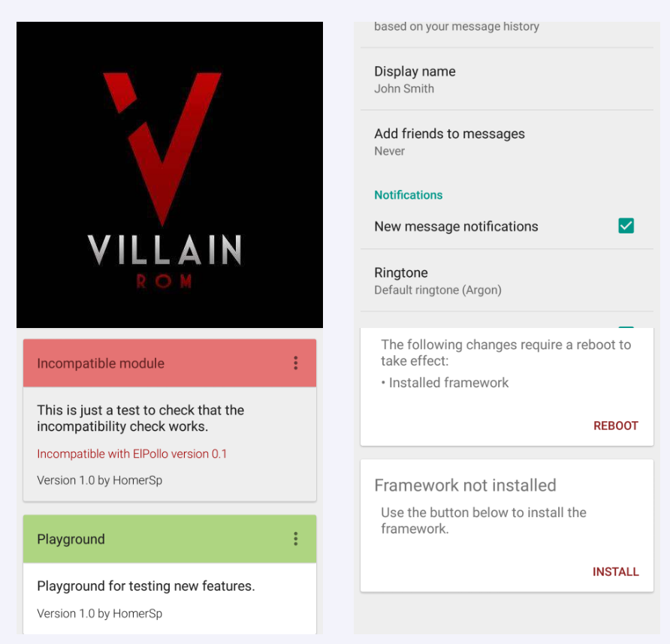Click Incompatible with ElPollo version 0.1 text
The width and height of the screenshot is (670, 644).
click(x=132, y=453)
